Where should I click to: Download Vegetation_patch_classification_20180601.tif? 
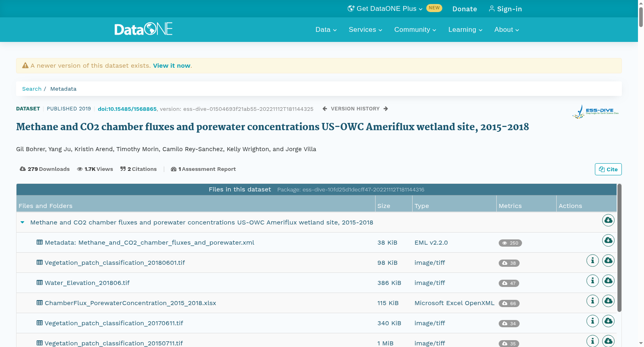(x=608, y=260)
